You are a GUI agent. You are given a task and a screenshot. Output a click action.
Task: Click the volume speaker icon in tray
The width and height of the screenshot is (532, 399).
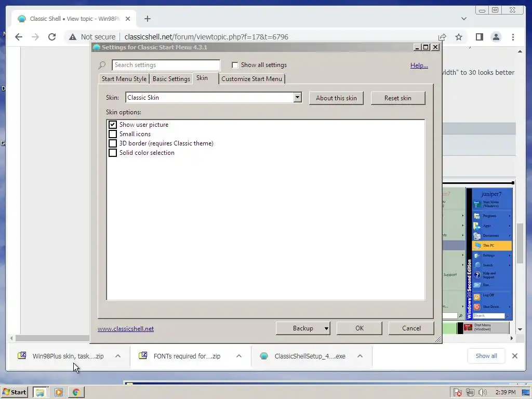483,392
